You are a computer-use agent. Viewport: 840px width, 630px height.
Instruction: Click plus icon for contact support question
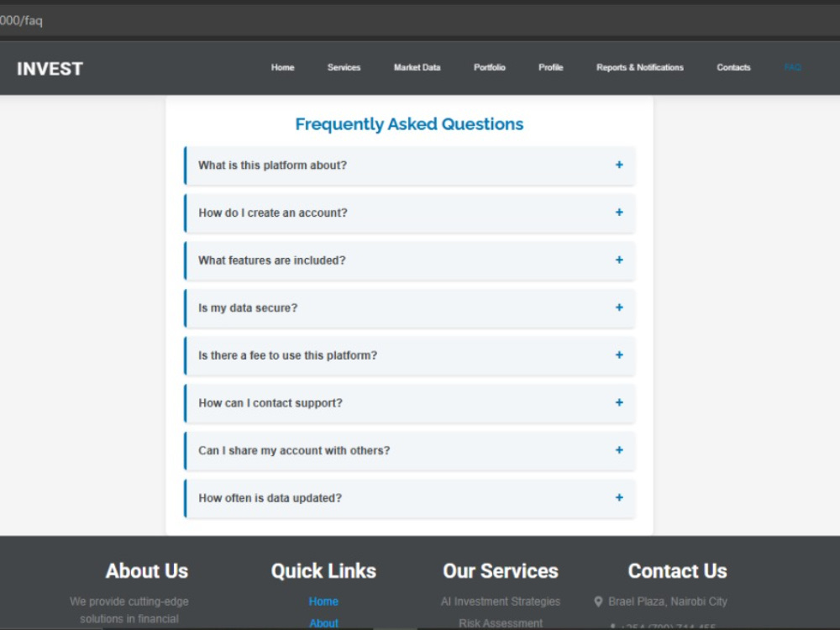pyautogui.click(x=619, y=402)
